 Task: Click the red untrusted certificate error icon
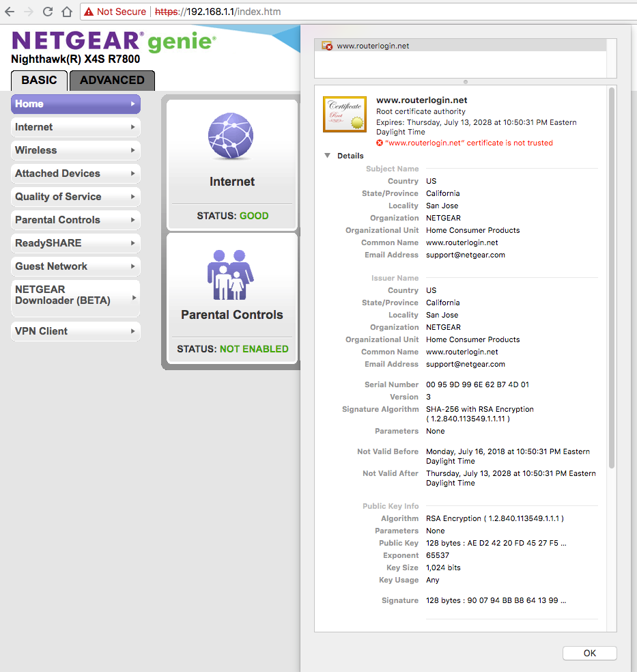(x=380, y=143)
